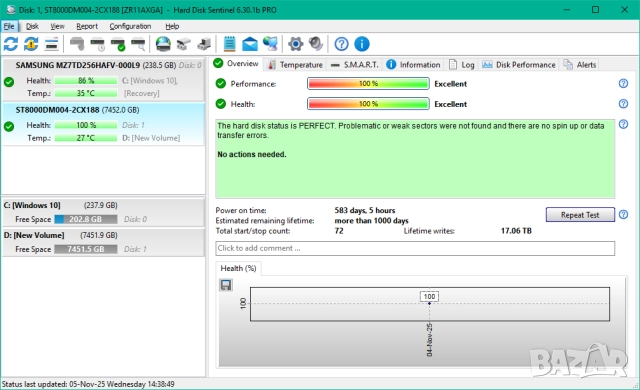Viewport: 640px width, 390px height.
Task: Click the disk panel layout toolbar icon
Action: [51, 44]
